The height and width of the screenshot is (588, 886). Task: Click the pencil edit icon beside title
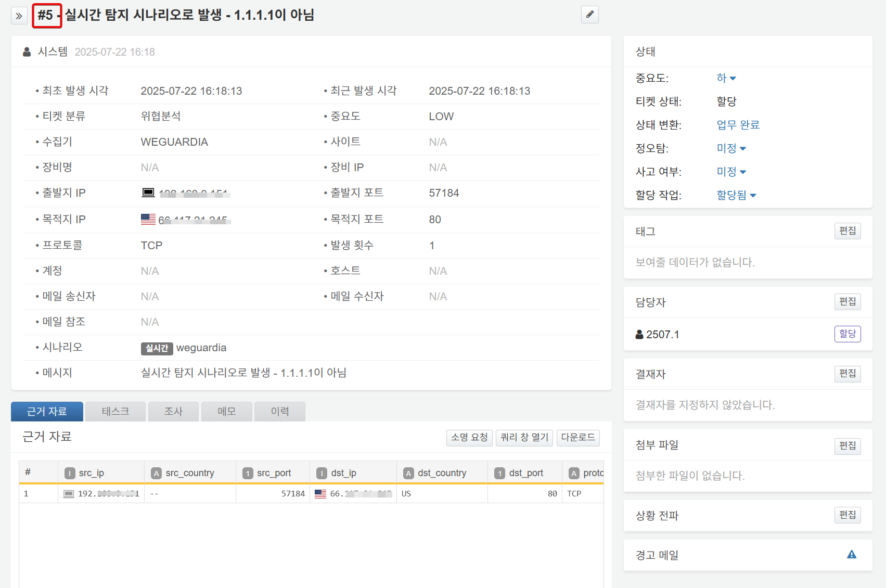tap(589, 15)
